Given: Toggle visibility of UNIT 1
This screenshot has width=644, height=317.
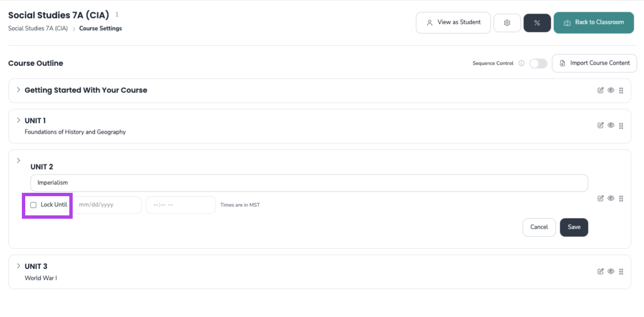Looking at the screenshot, I should point(611,125).
